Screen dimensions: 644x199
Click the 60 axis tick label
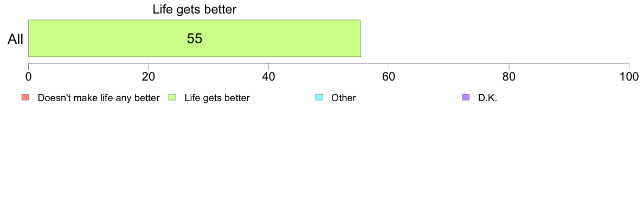pyautogui.click(x=389, y=77)
